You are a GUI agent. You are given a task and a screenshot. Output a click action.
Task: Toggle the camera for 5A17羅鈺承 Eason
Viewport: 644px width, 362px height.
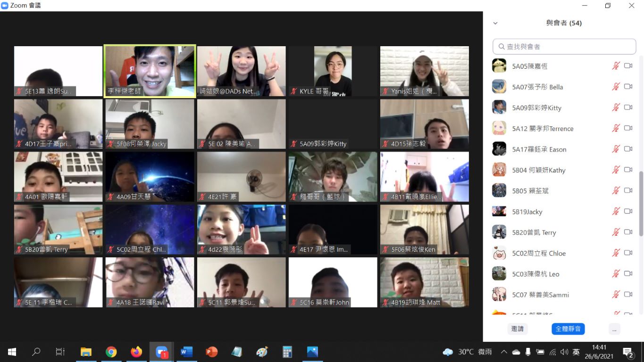628,149
